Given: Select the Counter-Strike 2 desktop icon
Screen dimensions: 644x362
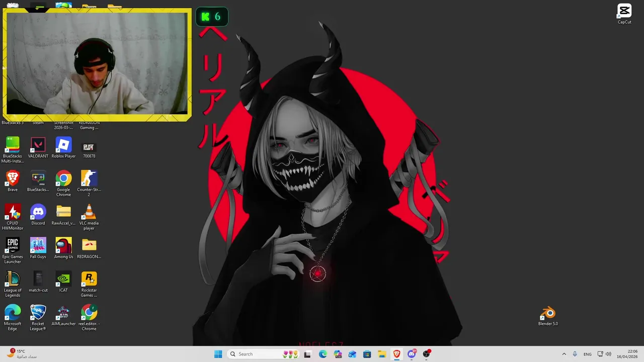Looking at the screenshot, I should pos(89,184).
